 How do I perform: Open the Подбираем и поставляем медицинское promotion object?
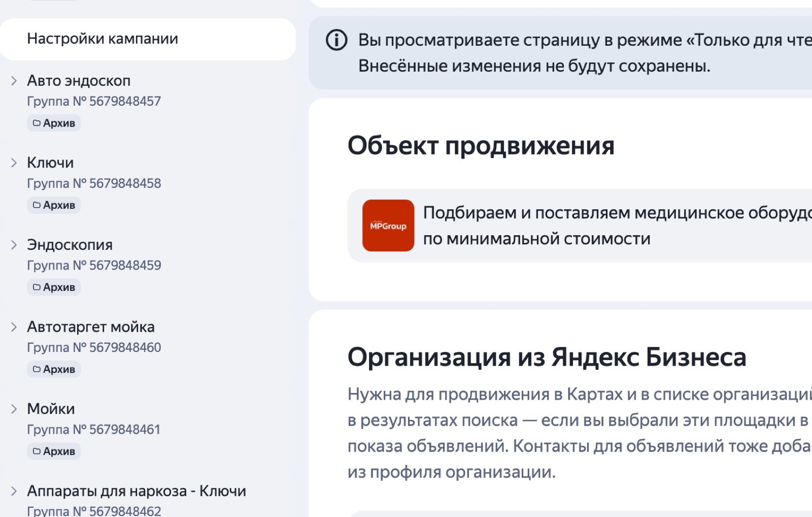[580, 225]
